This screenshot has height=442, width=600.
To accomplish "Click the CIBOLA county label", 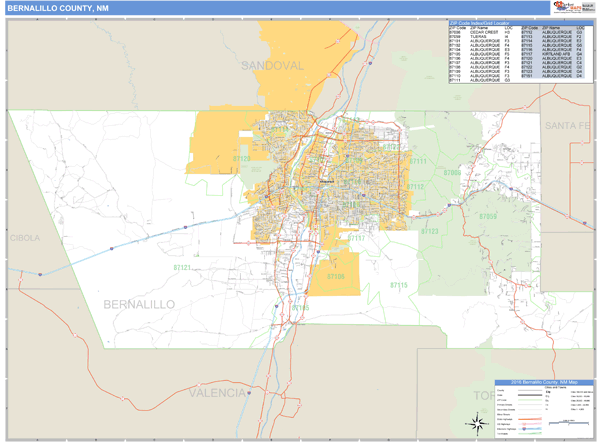I will (x=25, y=238).
